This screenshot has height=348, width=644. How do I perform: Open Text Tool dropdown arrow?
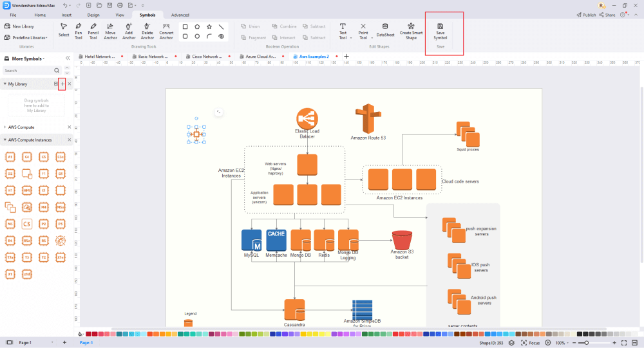(351, 38)
